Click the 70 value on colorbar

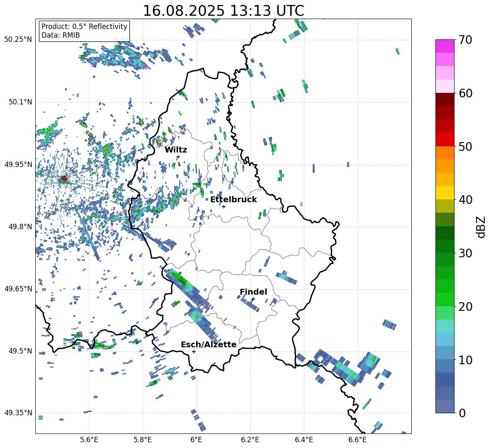point(465,40)
